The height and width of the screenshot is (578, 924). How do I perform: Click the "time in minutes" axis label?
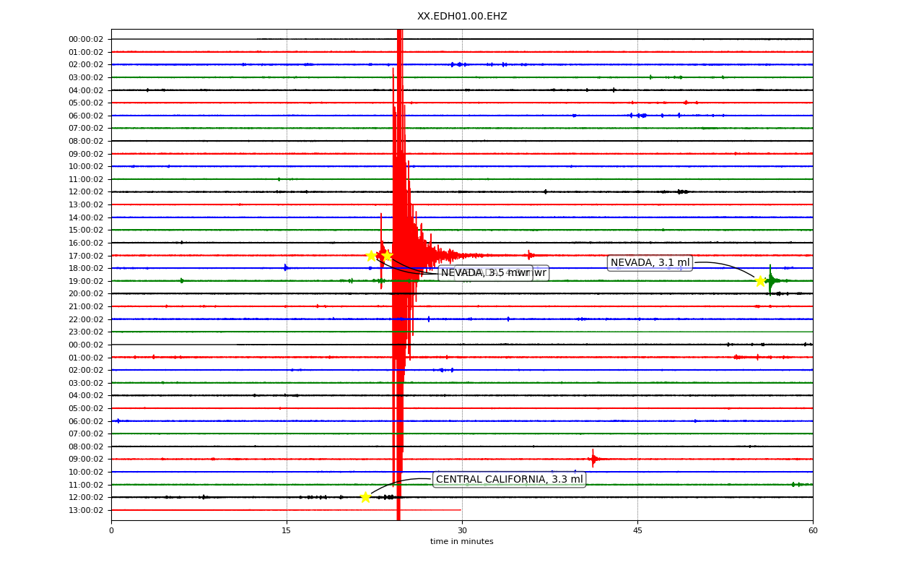[x=462, y=542]
